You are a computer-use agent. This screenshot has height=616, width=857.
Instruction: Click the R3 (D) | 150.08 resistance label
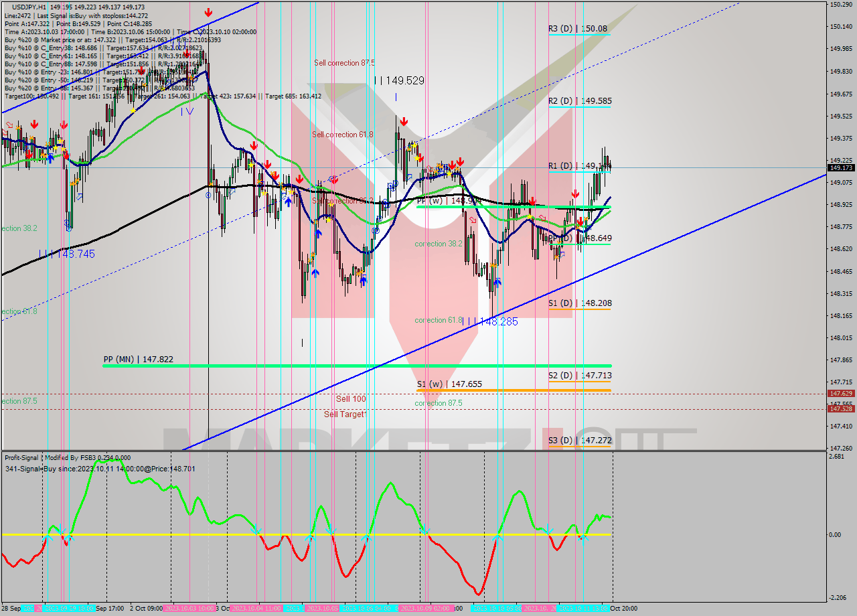[580, 28]
